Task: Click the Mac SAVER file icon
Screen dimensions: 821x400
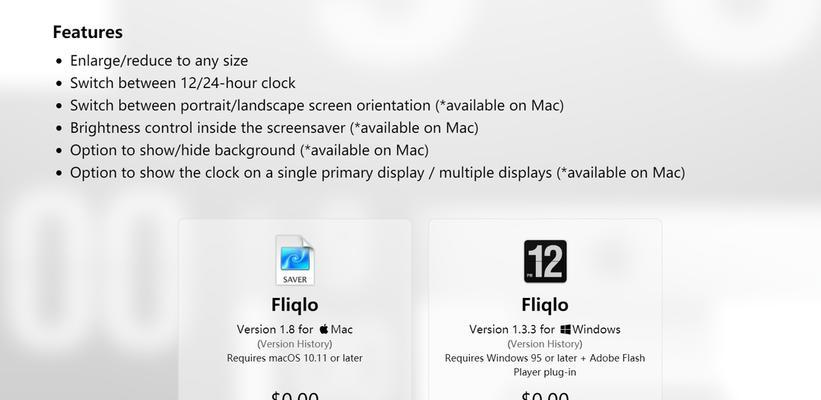Action: pyautogui.click(x=295, y=260)
